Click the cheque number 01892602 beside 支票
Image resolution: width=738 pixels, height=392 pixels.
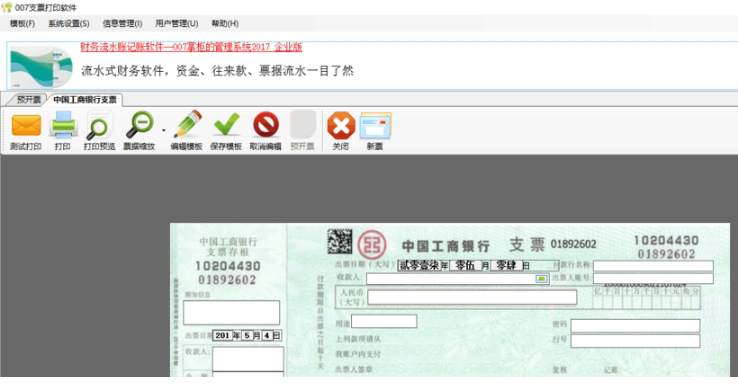pyautogui.click(x=573, y=244)
